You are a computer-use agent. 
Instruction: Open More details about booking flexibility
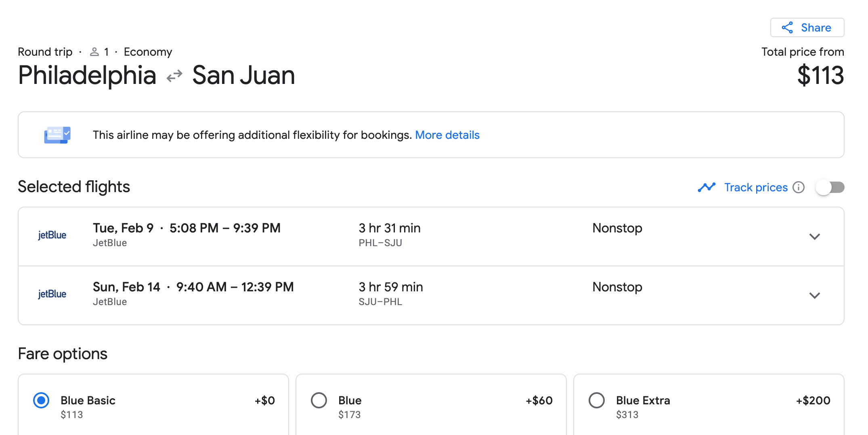pos(447,135)
